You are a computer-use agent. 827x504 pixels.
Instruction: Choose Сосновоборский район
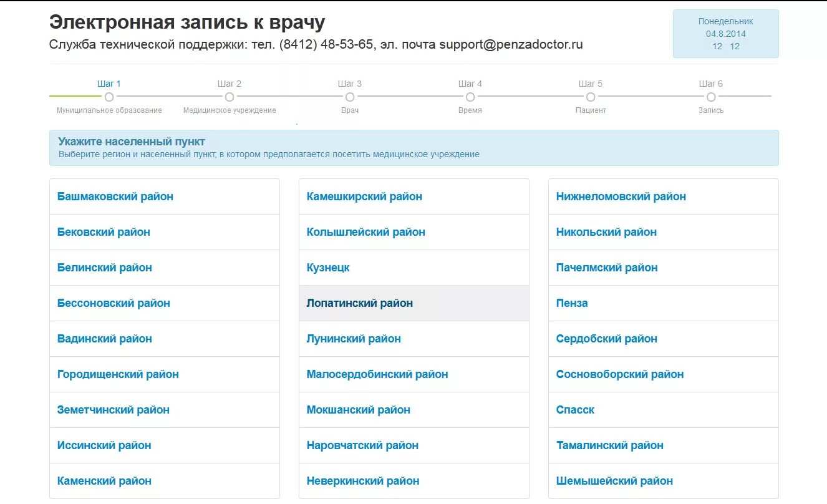[x=664, y=374]
